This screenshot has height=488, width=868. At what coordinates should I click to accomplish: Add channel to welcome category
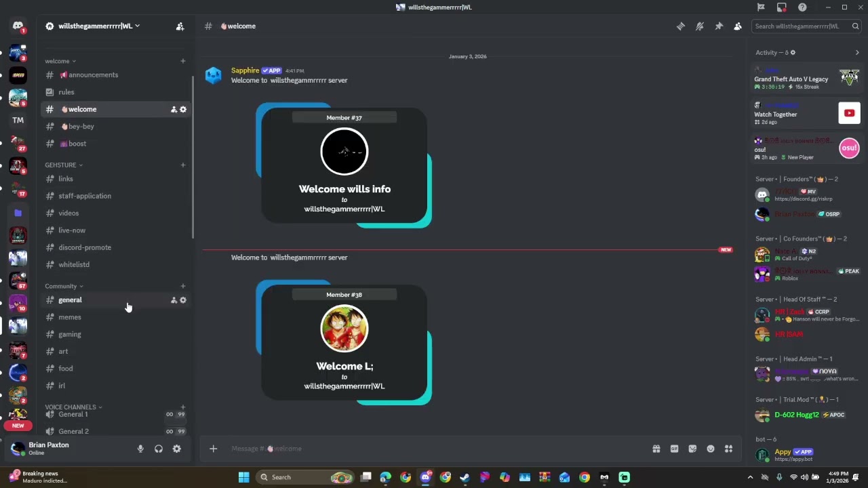tap(182, 61)
